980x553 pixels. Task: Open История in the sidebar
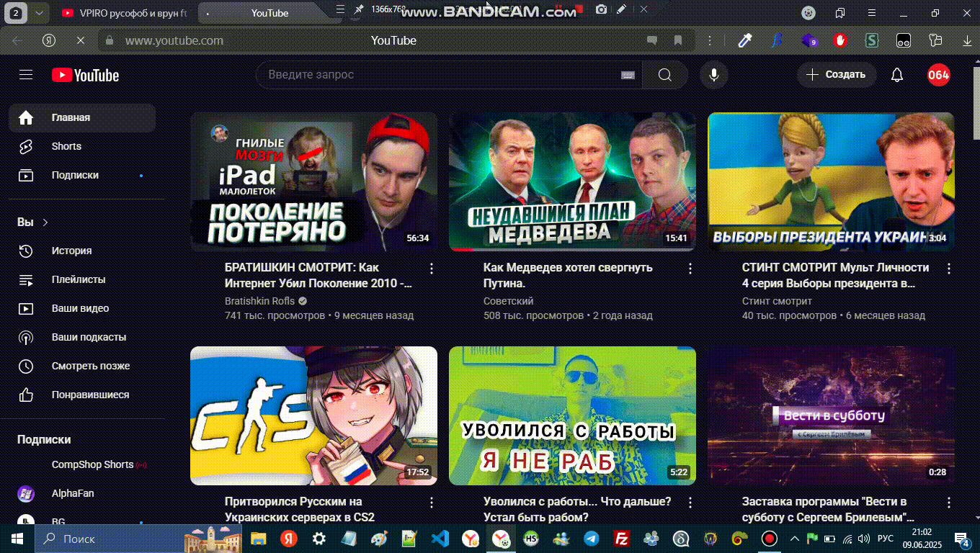point(82,251)
